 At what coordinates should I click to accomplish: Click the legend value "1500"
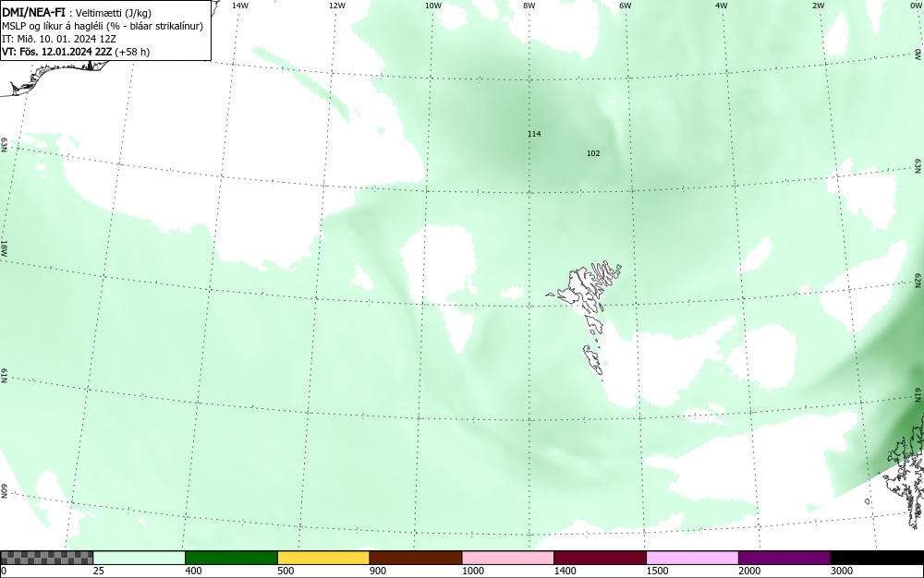click(x=657, y=571)
